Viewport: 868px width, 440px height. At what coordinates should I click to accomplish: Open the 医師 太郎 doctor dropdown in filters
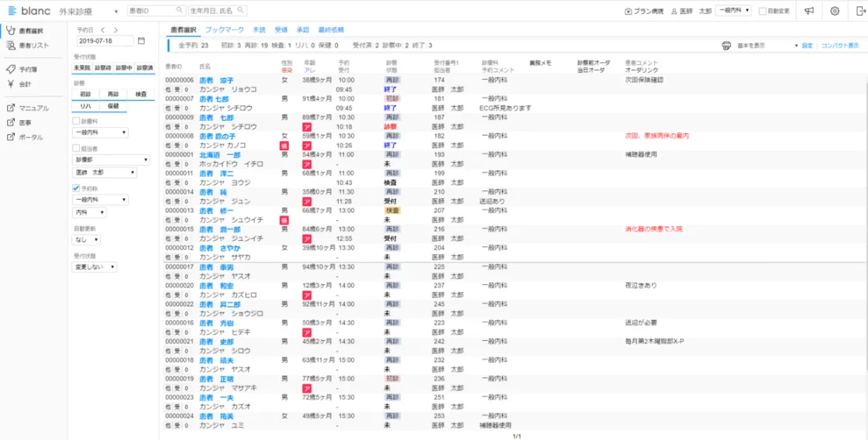105,174
